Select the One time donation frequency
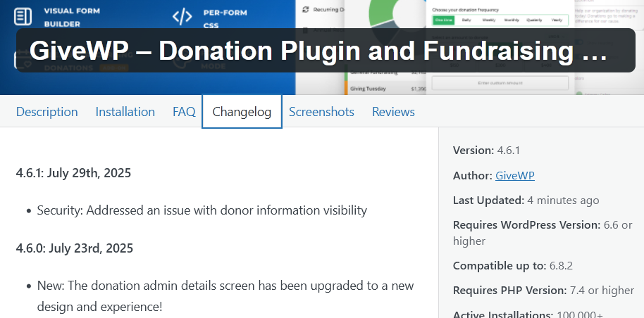Screen dimensions: 644x318 (x=445, y=20)
